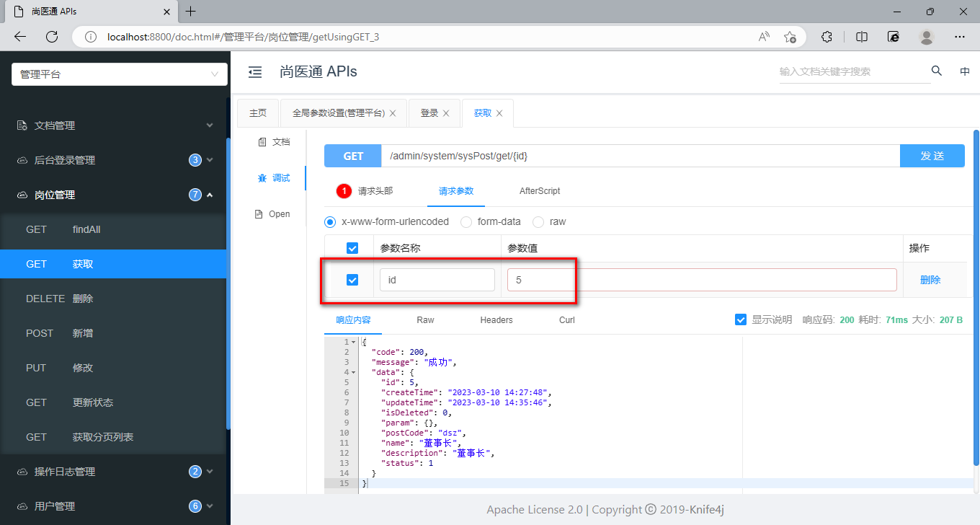Click the 操作日志管理 cloud icon
The width and height of the screenshot is (980, 525).
coord(22,472)
